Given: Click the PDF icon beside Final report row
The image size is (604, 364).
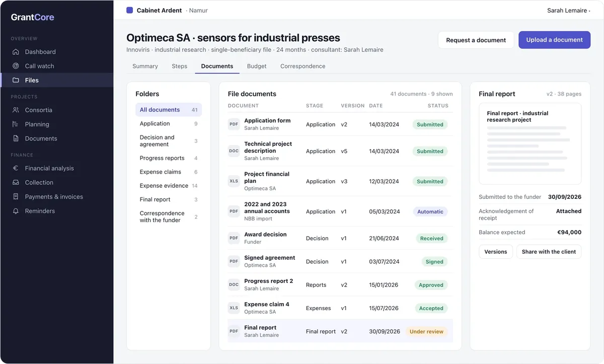Looking at the screenshot, I should click(x=234, y=331).
